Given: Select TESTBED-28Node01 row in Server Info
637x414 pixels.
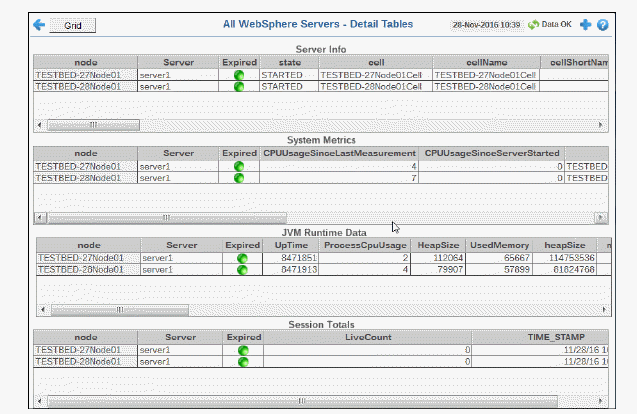Looking at the screenshot, I should tap(321, 87).
